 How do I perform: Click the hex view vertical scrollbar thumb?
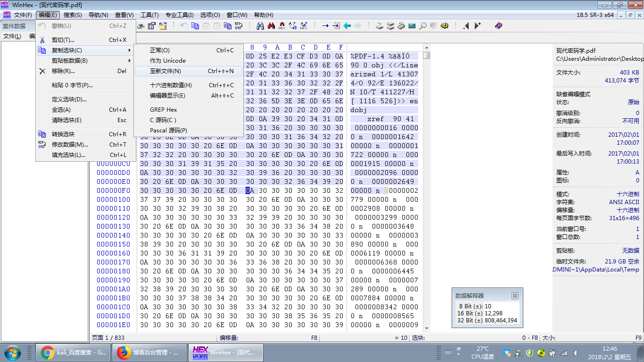tap(427, 56)
